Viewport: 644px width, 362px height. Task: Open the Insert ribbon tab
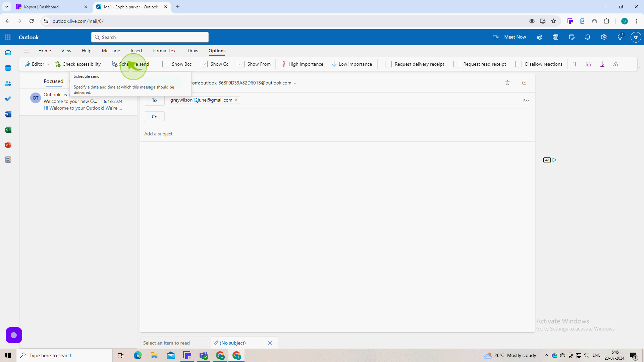coord(137,51)
